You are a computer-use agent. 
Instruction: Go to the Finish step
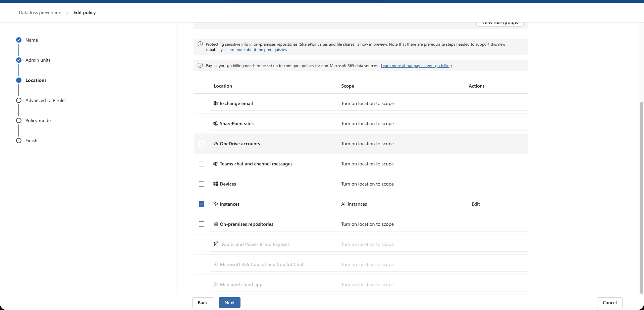click(31, 141)
